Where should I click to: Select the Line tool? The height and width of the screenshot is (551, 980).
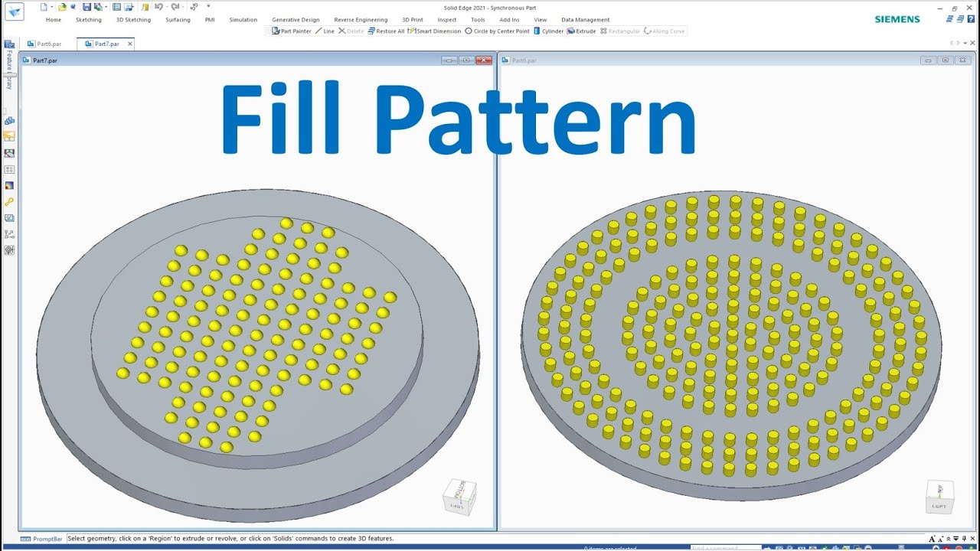pos(325,31)
